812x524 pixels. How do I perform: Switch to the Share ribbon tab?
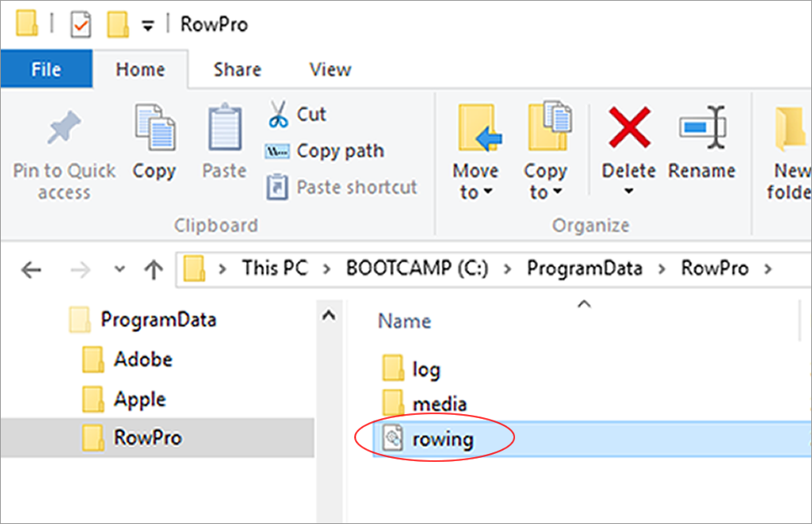click(238, 69)
